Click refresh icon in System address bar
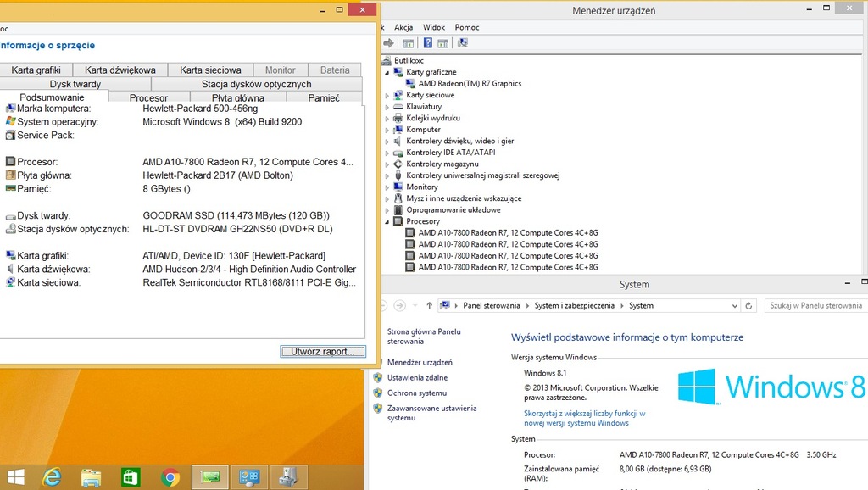The width and height of the screenshot is (868, 490). [748, 306]
